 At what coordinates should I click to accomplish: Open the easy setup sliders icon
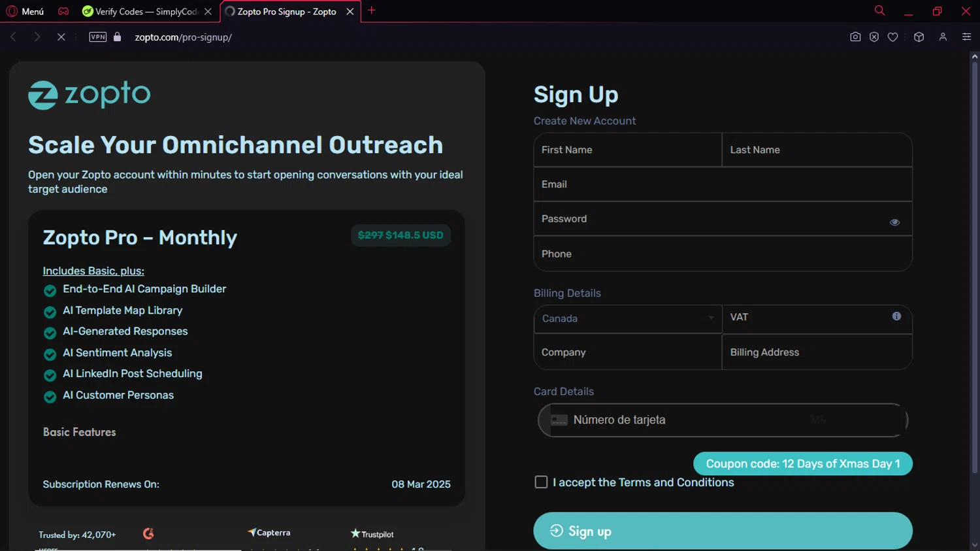click(966, 37)
